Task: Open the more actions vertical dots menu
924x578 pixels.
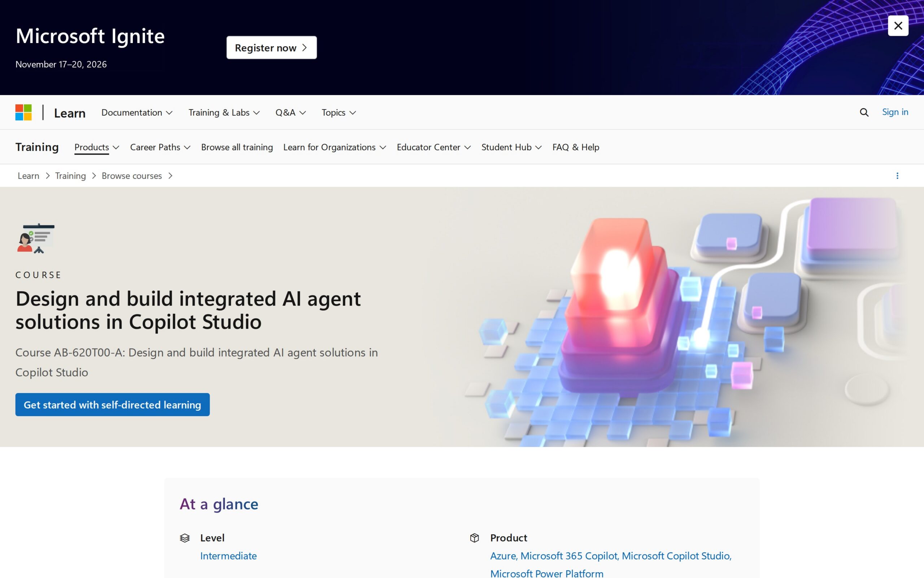Action: (x=897, y=176)
